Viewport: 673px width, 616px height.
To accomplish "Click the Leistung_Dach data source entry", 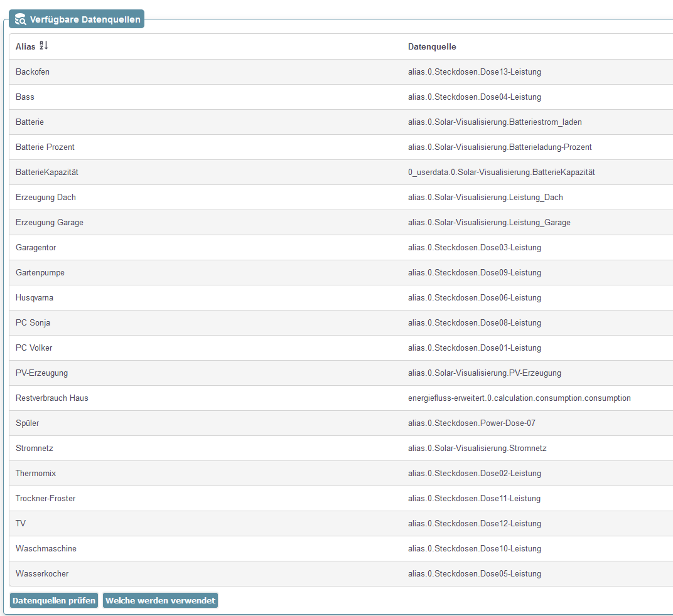I will (x=485, y=198).
